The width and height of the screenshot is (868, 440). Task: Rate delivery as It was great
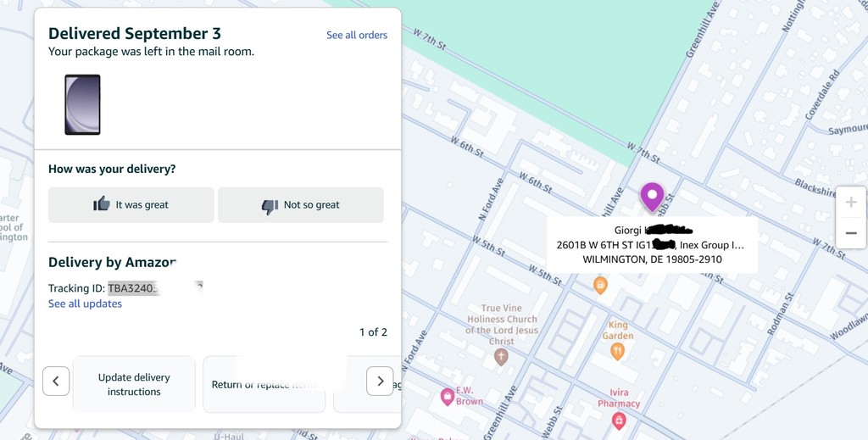[x=131, y=205]
